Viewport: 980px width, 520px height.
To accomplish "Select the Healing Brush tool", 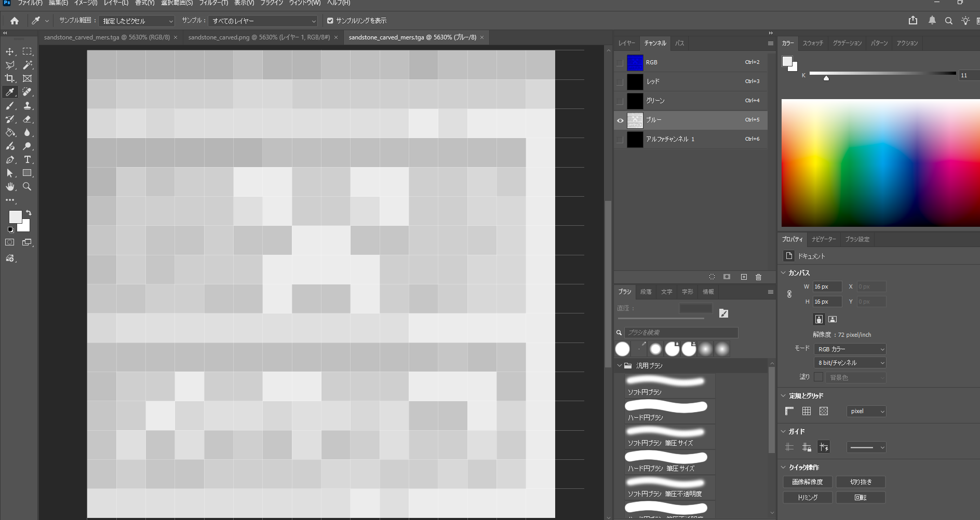I will click(28, 92).
